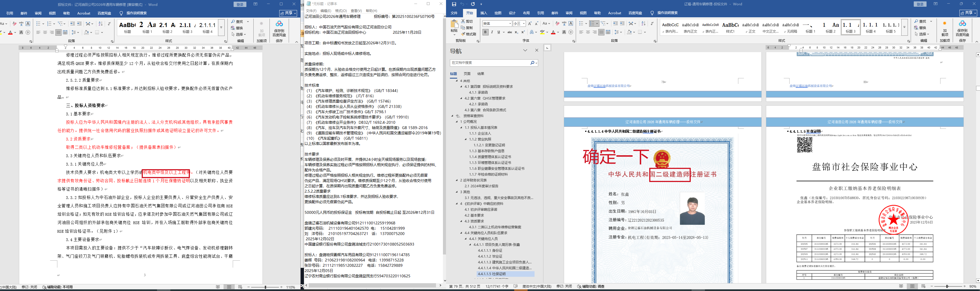Open the font name dropdown showing 宋体
This screenshot has width=980, height=291.
pos(510,24)
